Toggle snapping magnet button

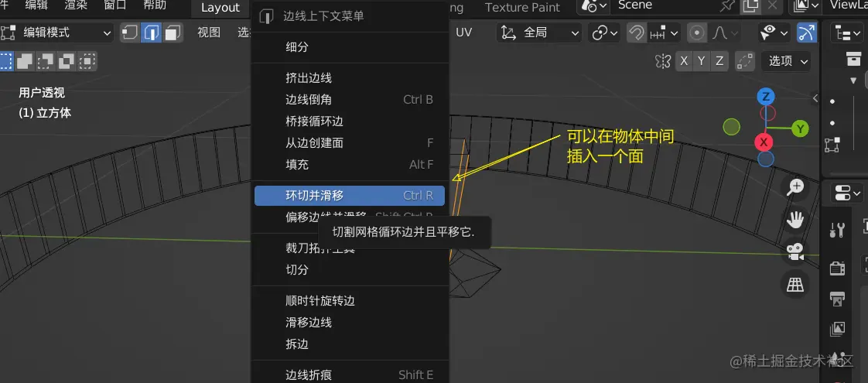coord(637,32)
